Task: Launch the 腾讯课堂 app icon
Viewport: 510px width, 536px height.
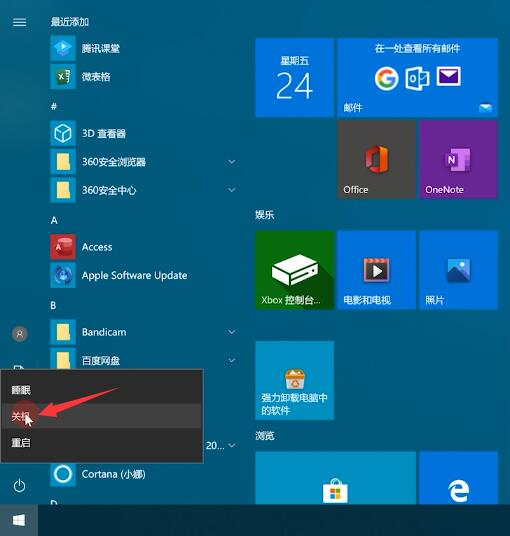Action: 63,48
